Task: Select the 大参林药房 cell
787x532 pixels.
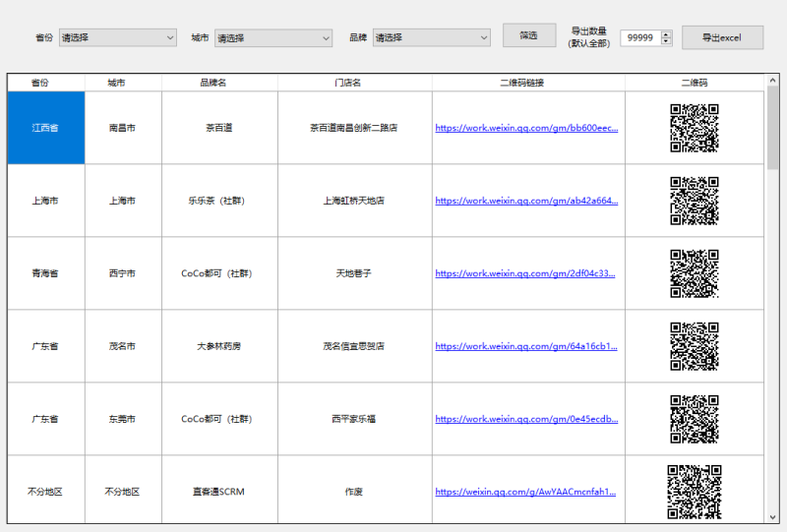Action: point(219,346)
